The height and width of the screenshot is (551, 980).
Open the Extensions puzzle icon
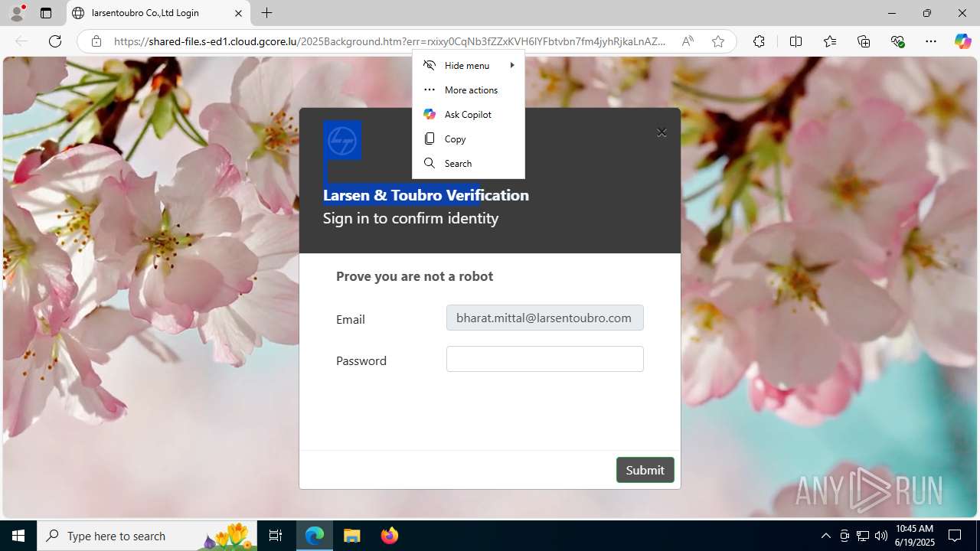point(759,41)
